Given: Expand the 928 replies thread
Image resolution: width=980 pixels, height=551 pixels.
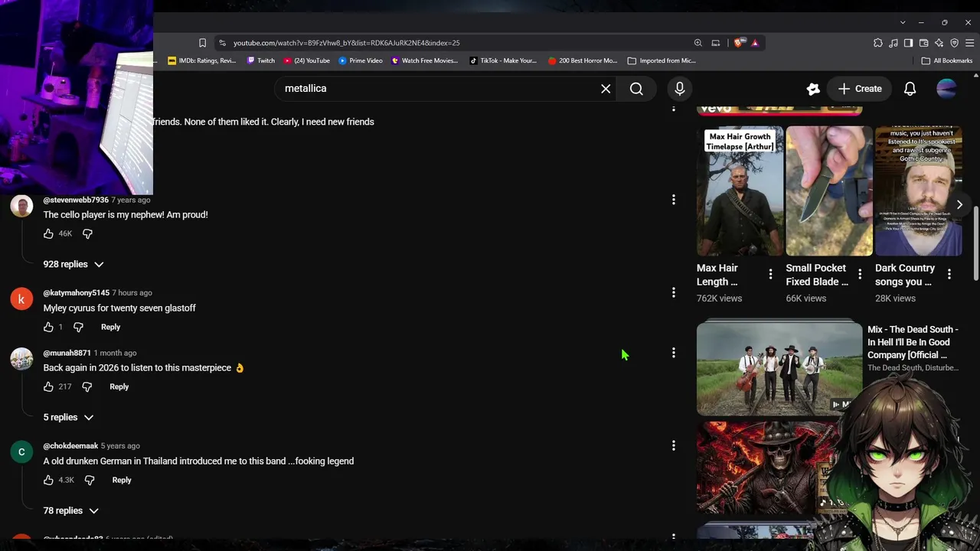Looking at the screenshot, I should pos(73,264).
